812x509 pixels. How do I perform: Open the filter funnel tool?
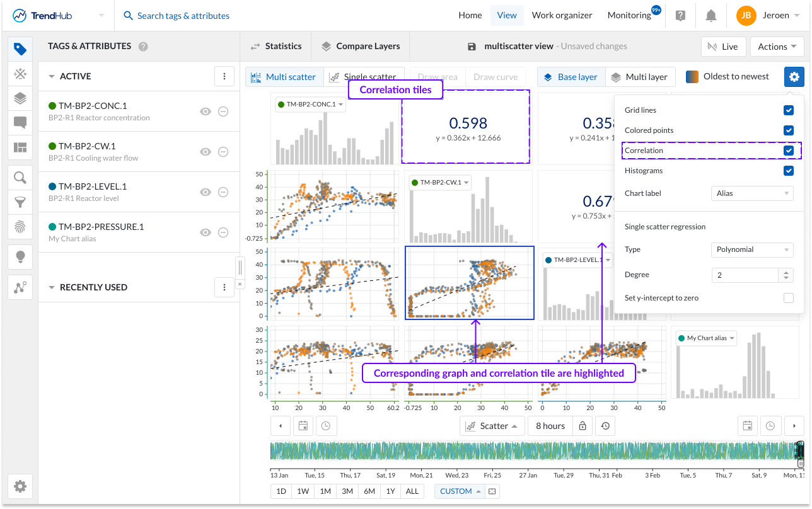(20, 202)
